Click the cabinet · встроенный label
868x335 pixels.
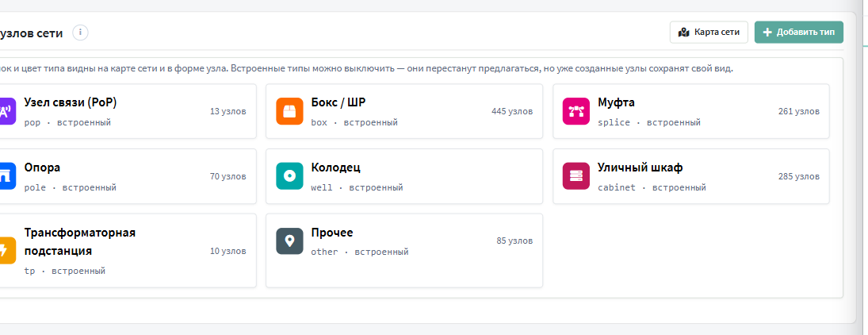pos(652,187)
